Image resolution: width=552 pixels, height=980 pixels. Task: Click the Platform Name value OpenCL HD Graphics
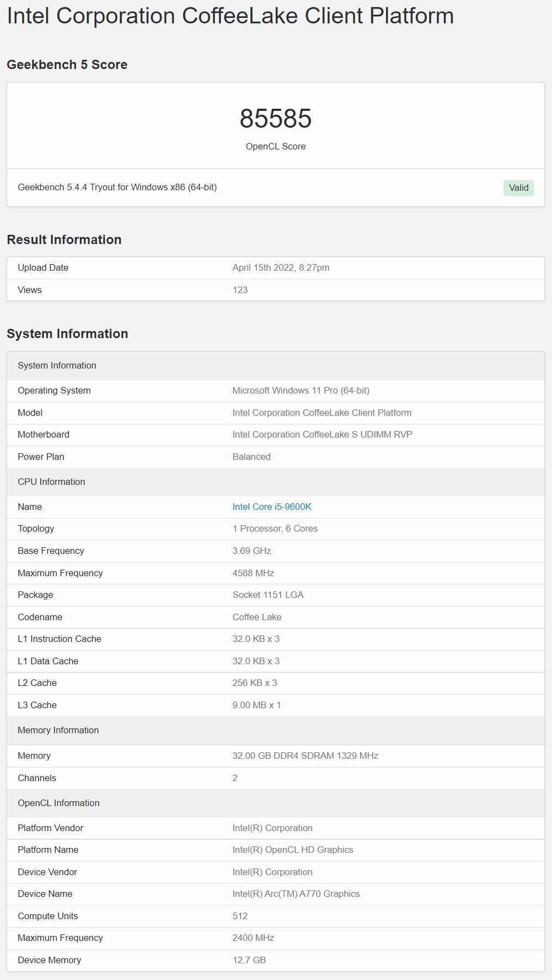tap(293, 850)
